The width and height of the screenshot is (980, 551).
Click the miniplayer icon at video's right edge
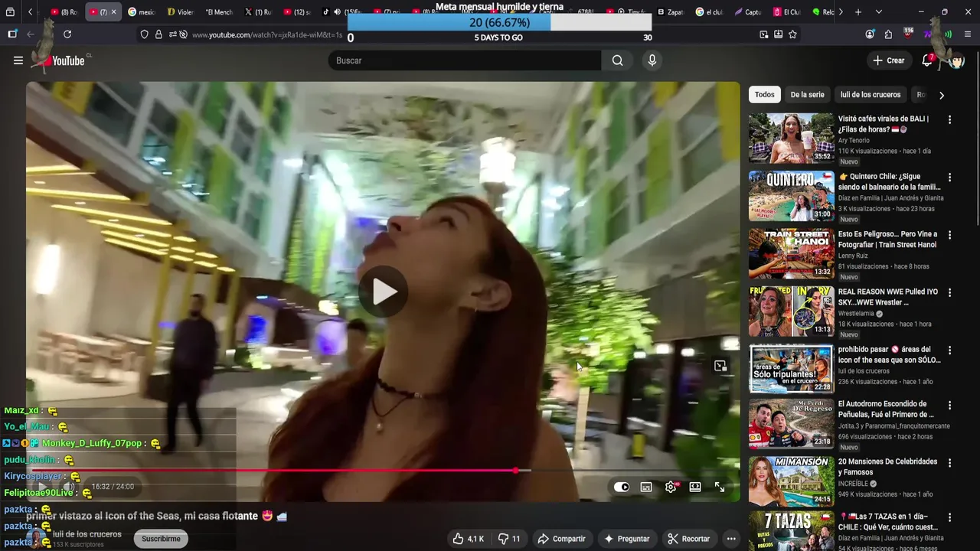(720, 367)
